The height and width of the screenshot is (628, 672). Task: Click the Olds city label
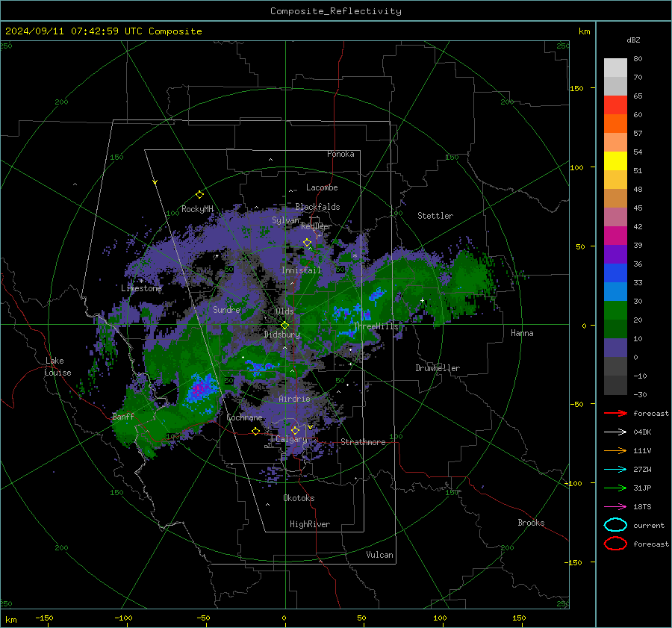click(284, 311)
